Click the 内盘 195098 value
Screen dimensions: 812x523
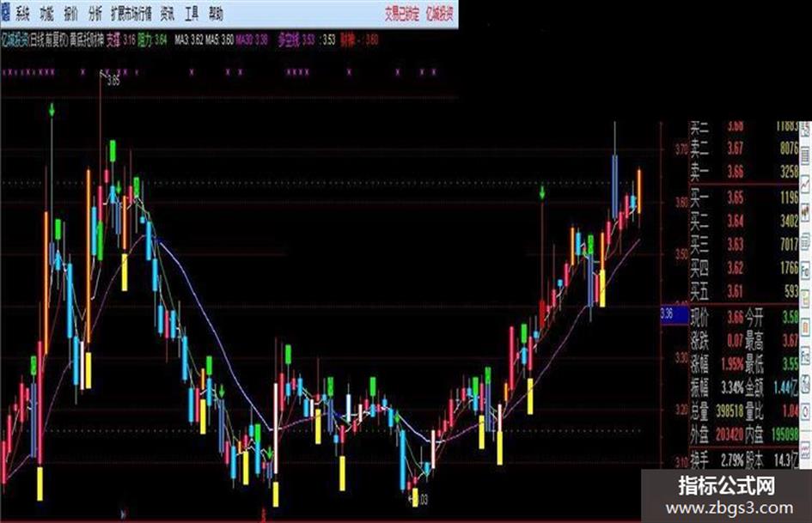772,435
